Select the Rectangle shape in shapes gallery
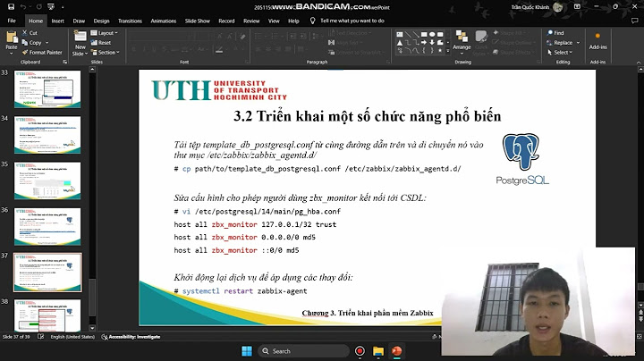This screenshot has height=361, width=644. click(424, 35)
